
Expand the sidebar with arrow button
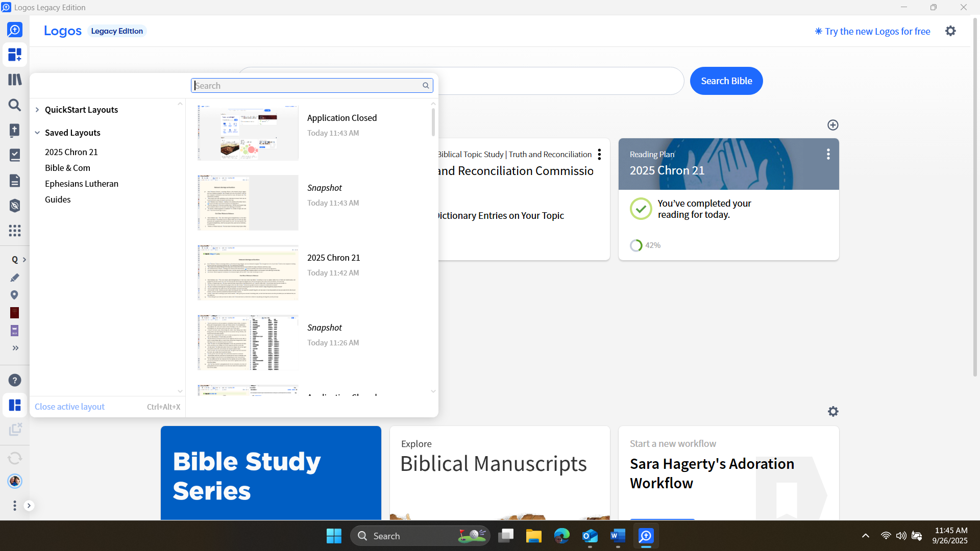pos(29,506)
